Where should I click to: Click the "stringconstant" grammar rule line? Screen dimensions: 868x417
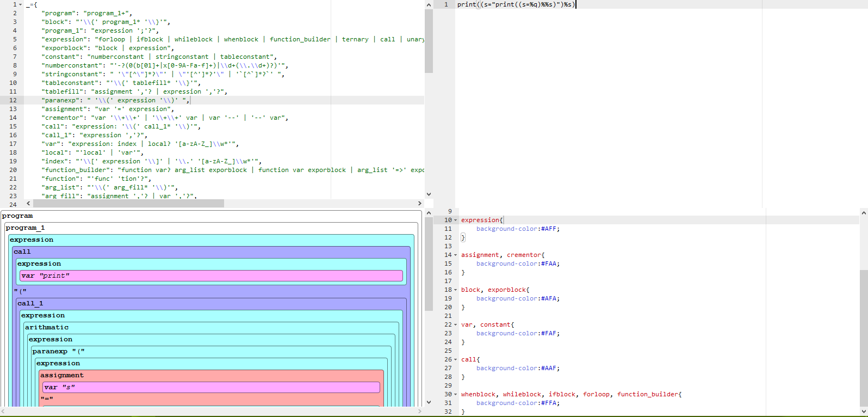pyautogui.click(x=163, y=74)
